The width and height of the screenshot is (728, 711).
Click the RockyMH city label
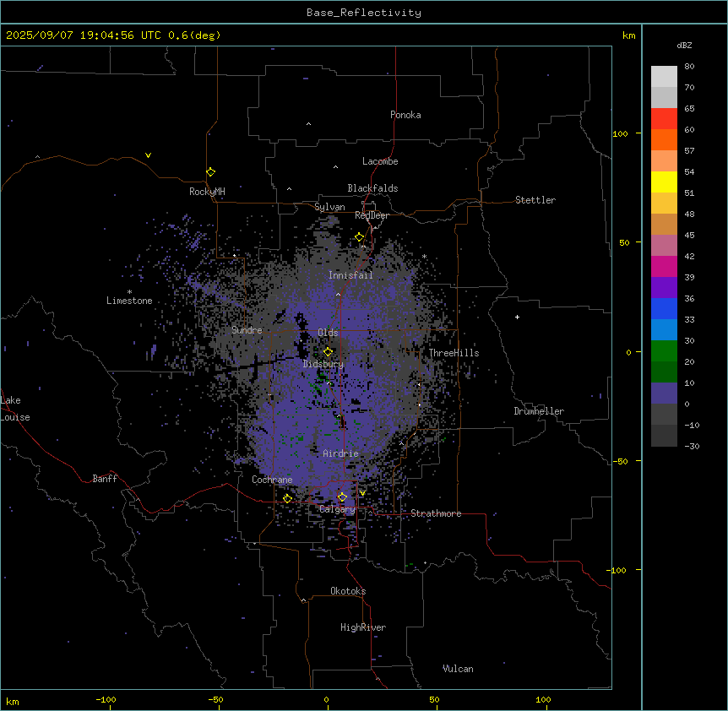pyautogui.click(x=207, y=191)
